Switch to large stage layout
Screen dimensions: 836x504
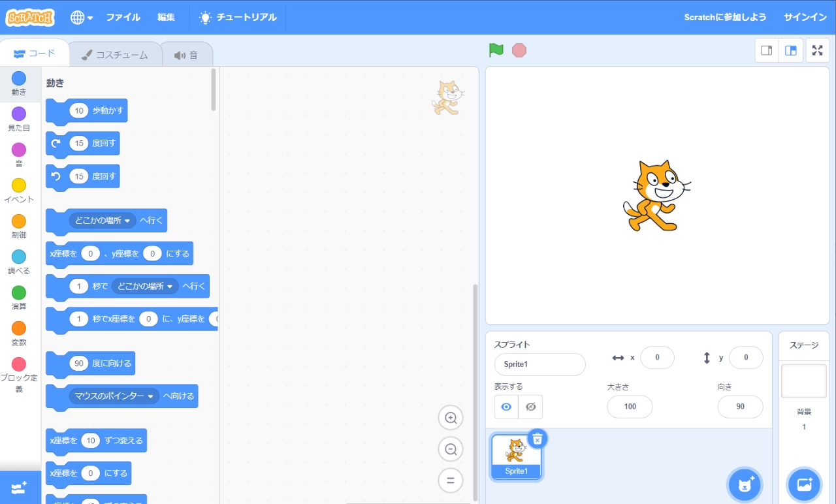coord(790,50)
